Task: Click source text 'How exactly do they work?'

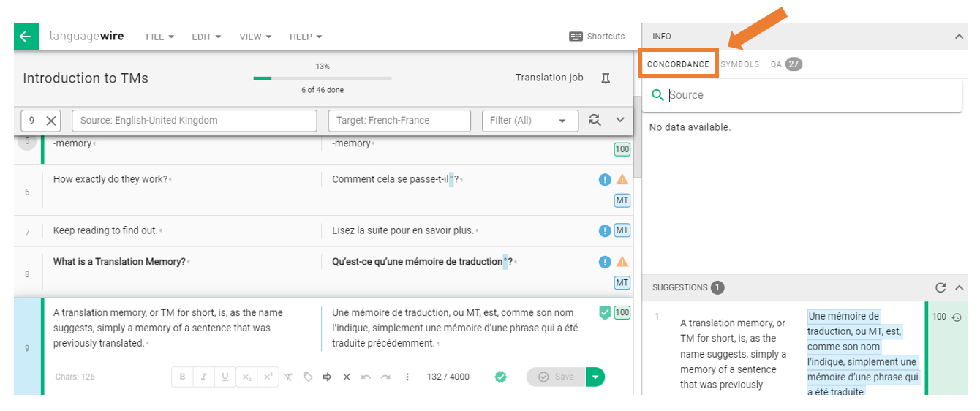Action: coord(110,179)
